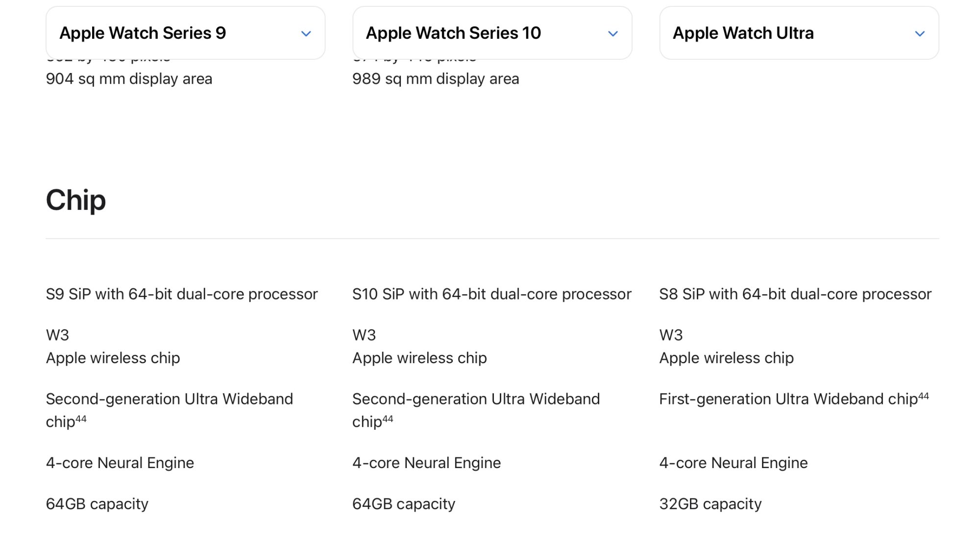
Task: Click the blue chevron beside Series 9
Action: click(x=306, y=34)
